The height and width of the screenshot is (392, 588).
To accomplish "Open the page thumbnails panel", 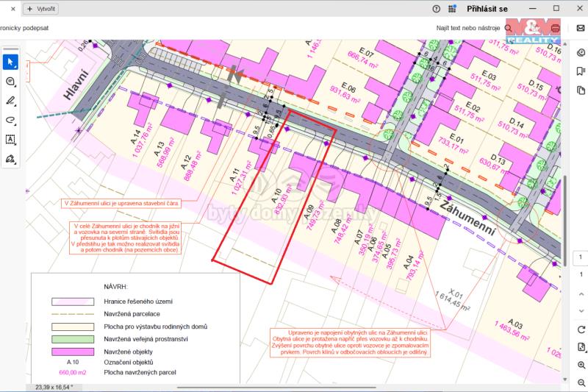I will point(581,90).
